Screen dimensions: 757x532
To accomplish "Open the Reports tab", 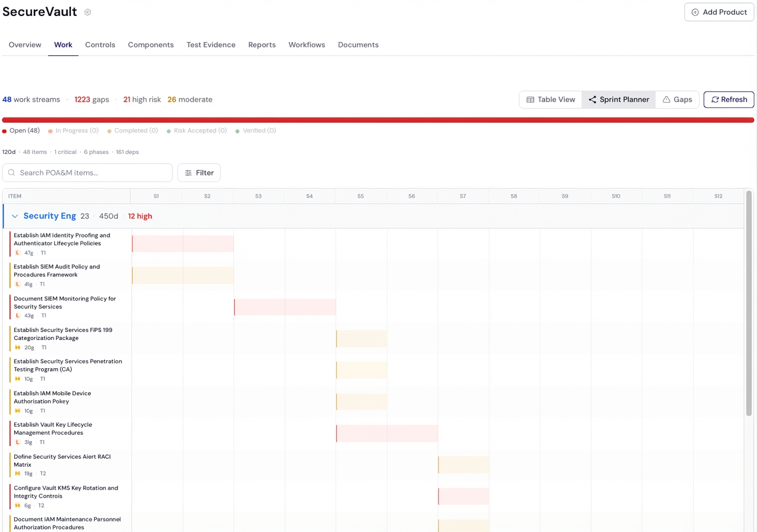I will click(262, 45).
